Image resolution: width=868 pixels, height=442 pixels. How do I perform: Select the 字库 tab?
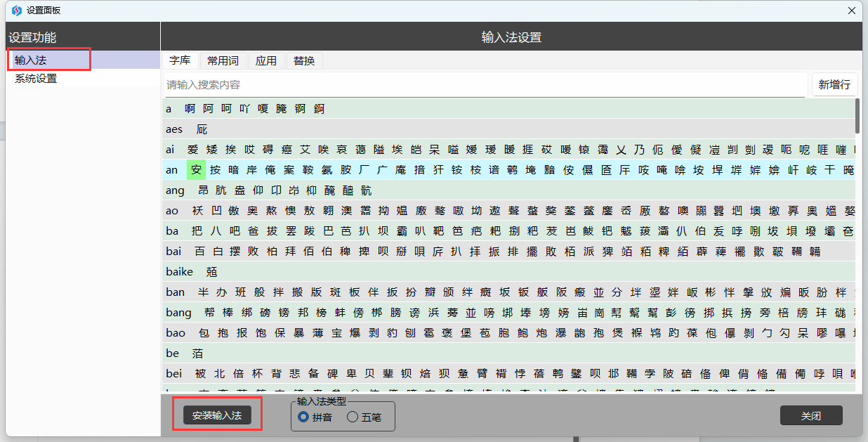point(180,61)
